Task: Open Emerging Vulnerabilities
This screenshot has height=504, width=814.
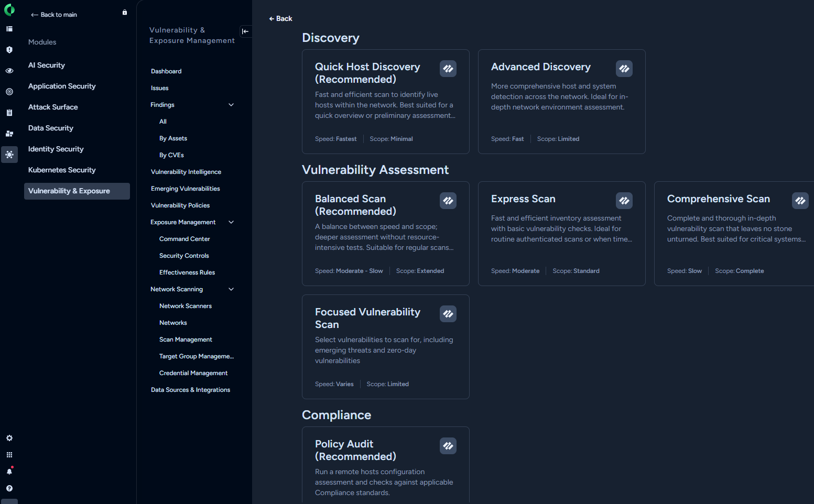Action: pyautogui.click(x=186, y=189)
